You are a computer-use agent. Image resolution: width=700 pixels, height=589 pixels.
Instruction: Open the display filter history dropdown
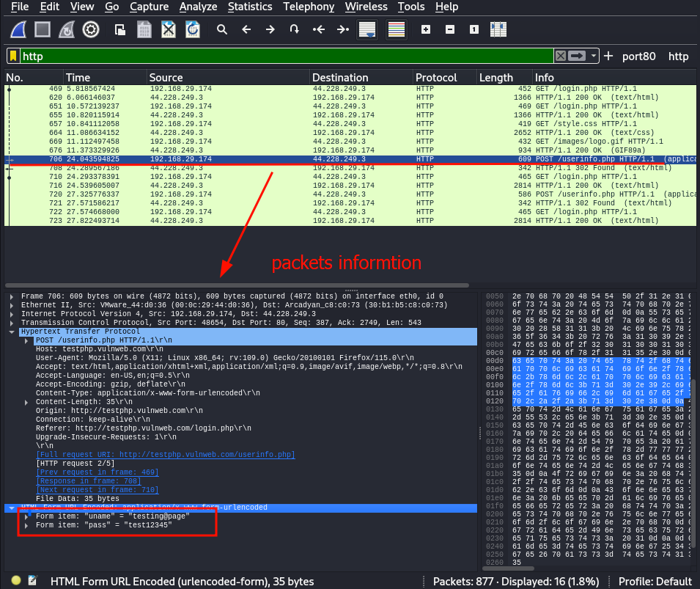pyautogui.click(x=593, y=56)
